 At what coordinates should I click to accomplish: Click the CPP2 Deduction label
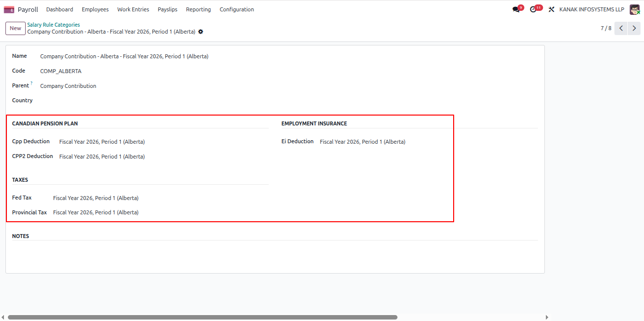(x=33, y=156)
